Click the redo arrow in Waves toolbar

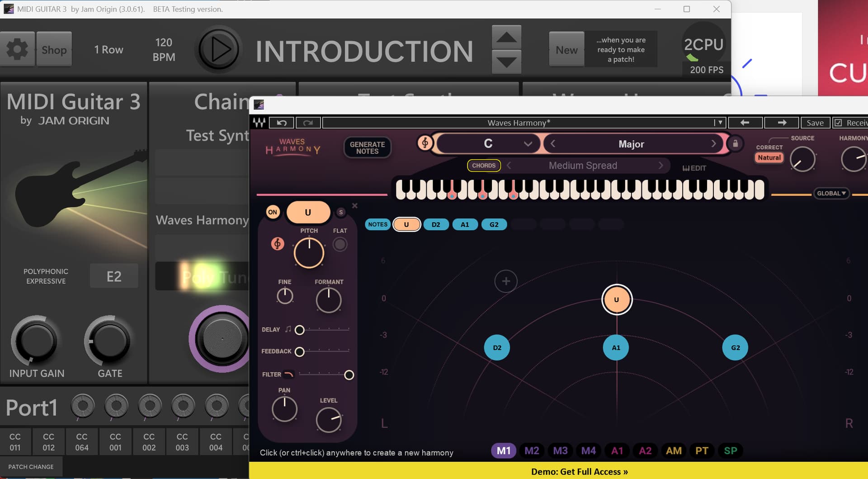click(308, 123)
